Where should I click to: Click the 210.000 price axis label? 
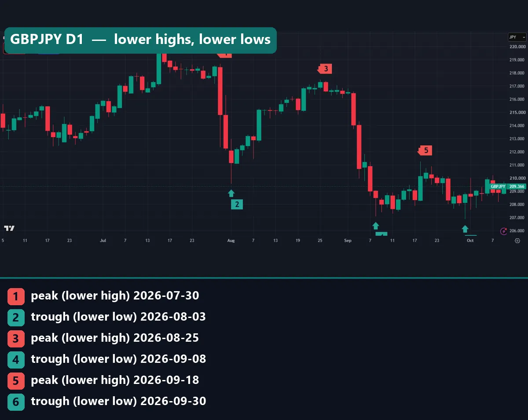pyautogui.click(x=517, y=179)
